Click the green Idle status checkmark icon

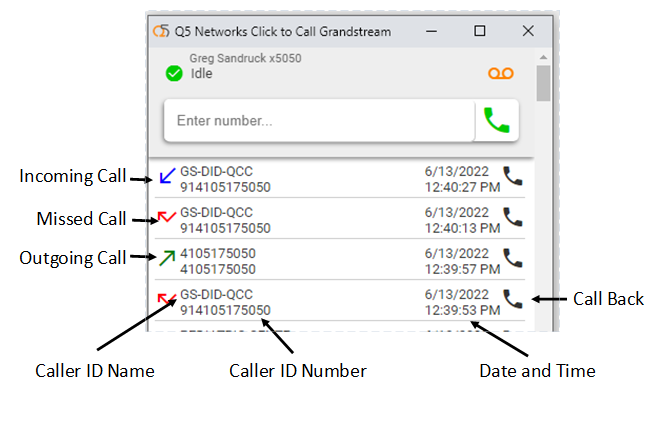pos(174,73)
